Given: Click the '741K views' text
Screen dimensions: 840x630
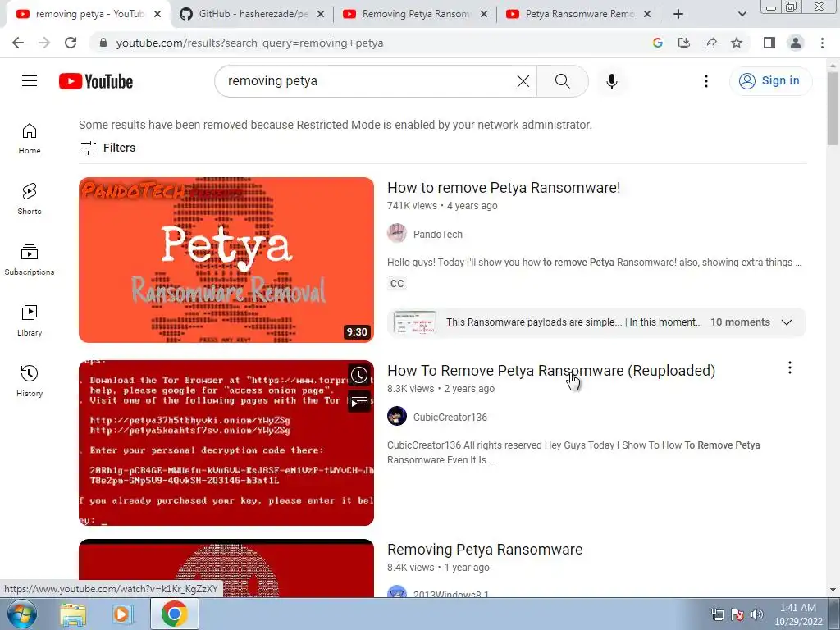Looking at the screenshot, I should (x=412, y=206).
